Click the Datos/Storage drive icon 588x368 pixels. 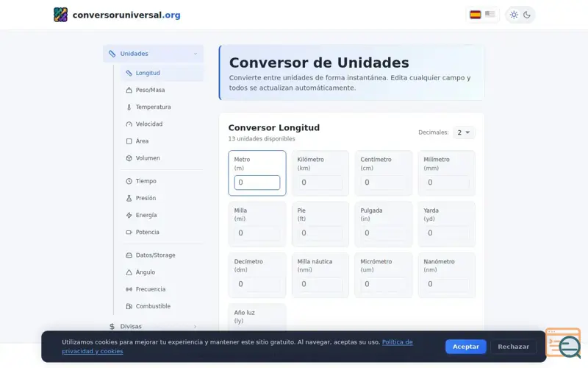[129, 255]
